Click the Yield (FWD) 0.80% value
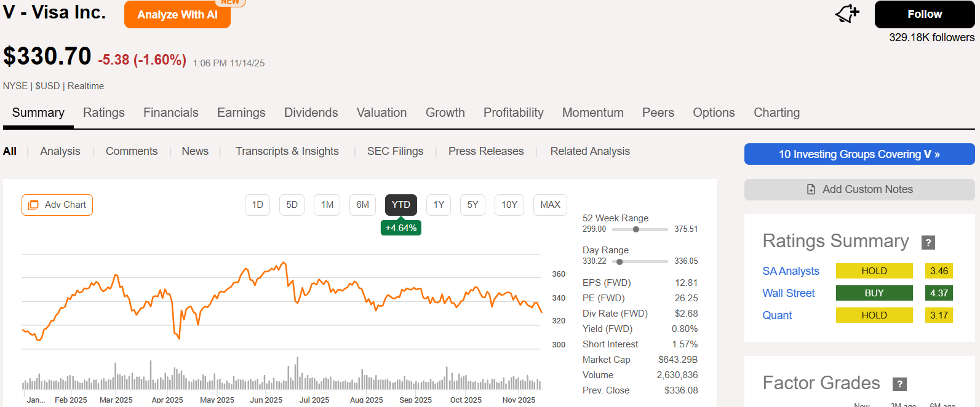The image size is (980, 407). 685,329
